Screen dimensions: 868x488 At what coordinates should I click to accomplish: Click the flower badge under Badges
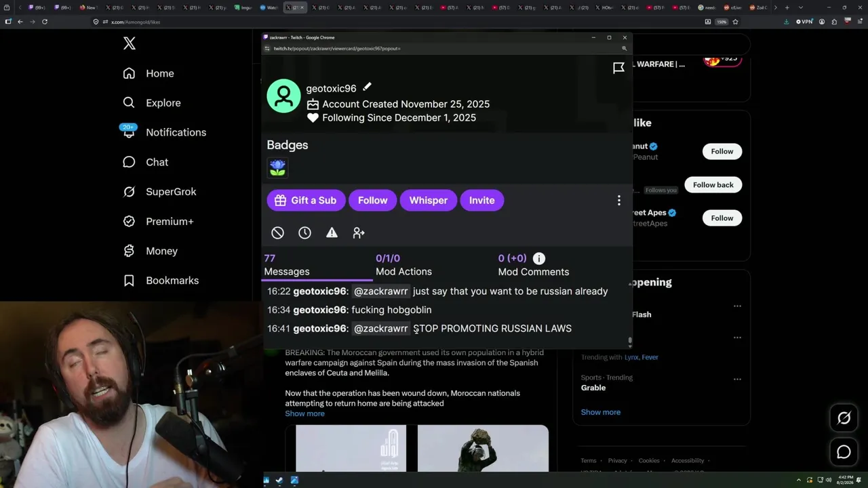pyautogui.click(x=277, y=167)
